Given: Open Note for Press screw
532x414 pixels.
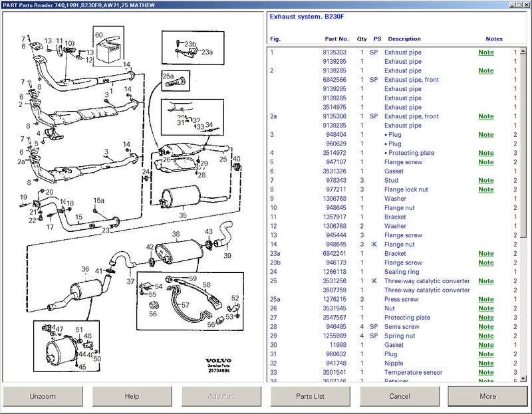Looking at the screenshot, I should click(485, 300).
